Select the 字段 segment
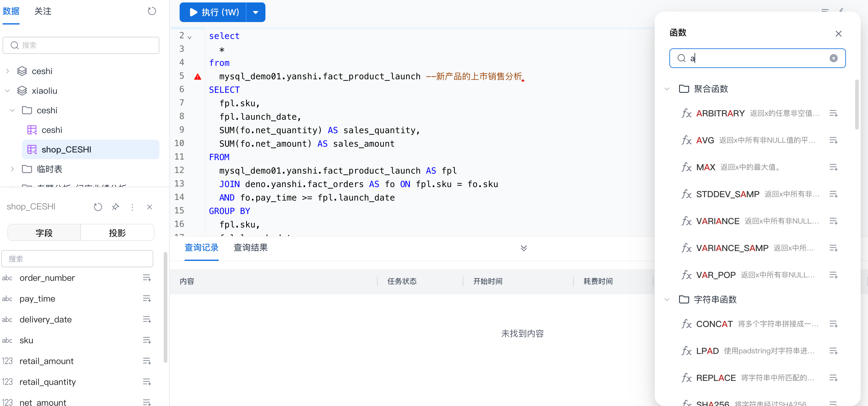This screenshot has width=868, height=406. tap(44, 233)
